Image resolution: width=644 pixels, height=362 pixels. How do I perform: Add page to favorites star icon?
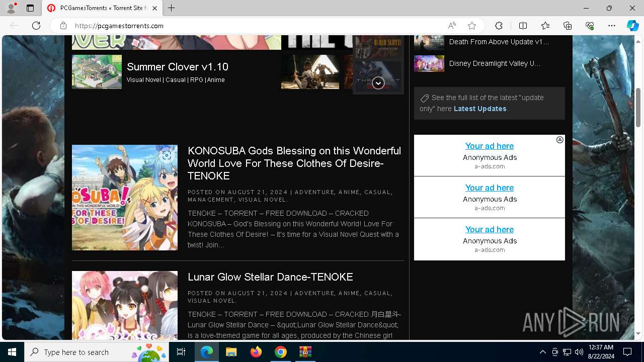[472, 26]
